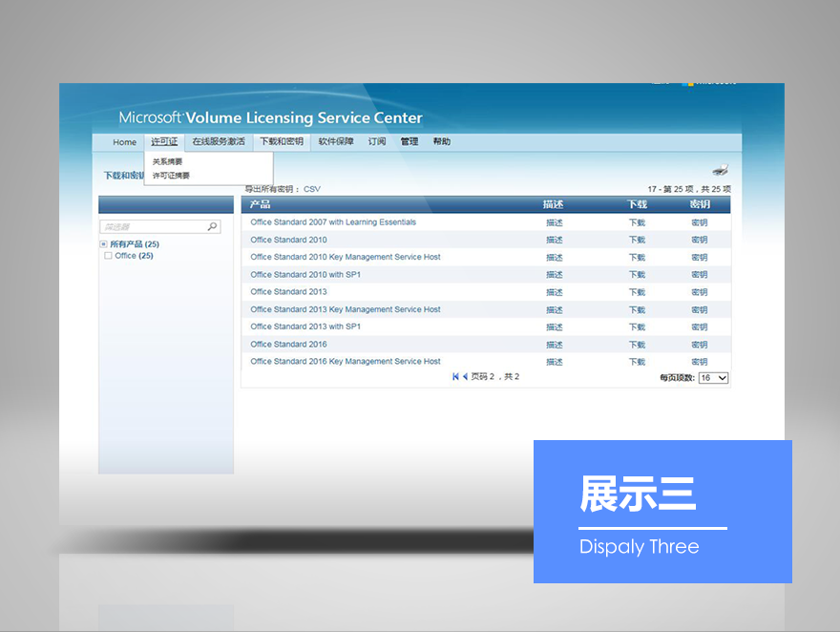Switch to the 下载和密钥 tab
Image resolution: width=840 pixels, height=632 pixels.
pyautogui.click(x=282, y=142)
